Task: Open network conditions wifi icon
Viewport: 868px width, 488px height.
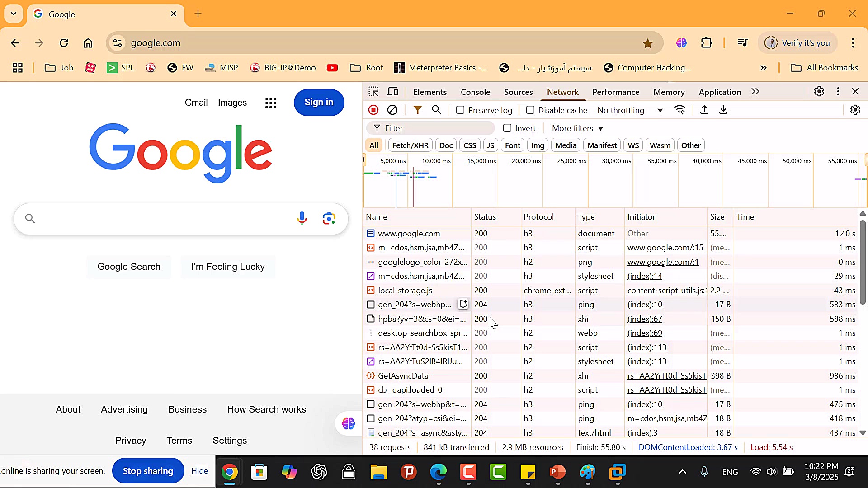Action: pos(680,110)
